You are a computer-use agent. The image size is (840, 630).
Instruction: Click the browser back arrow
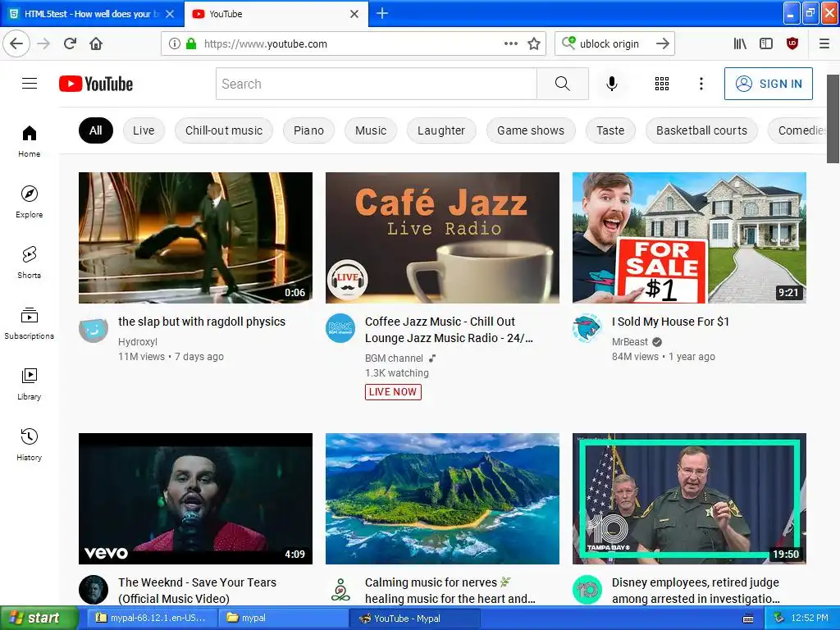[16, 43]
